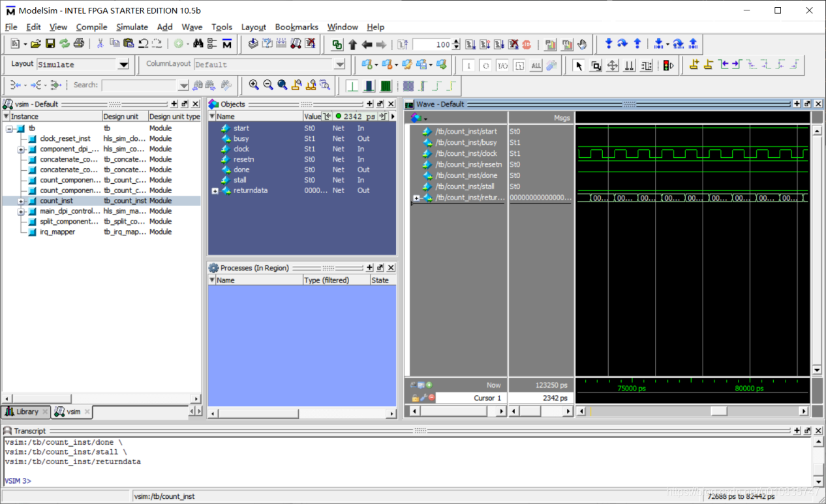This screenshot has width=826, height=504.
Task: Toggle the lock icon on Cursor 1
Action: point(415,398)
